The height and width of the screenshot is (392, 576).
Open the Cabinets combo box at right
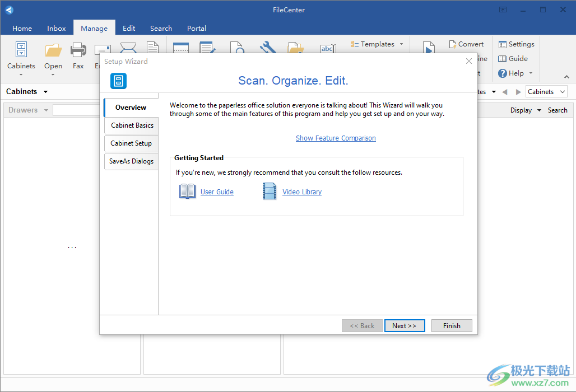(x=546, y=92)
